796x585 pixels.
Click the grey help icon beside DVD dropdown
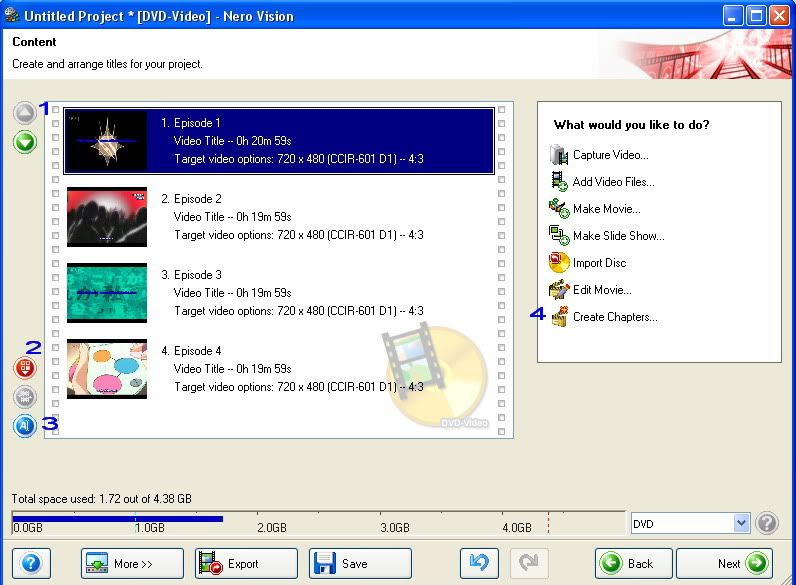click(767, 523)
